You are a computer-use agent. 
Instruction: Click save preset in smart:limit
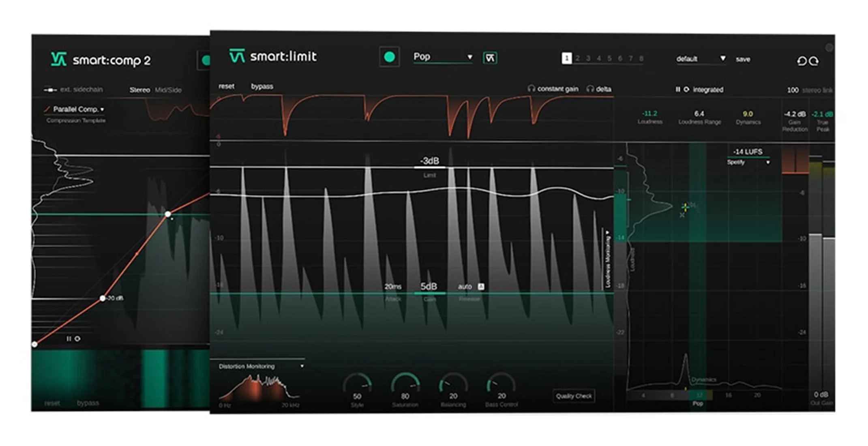[743, 59]
